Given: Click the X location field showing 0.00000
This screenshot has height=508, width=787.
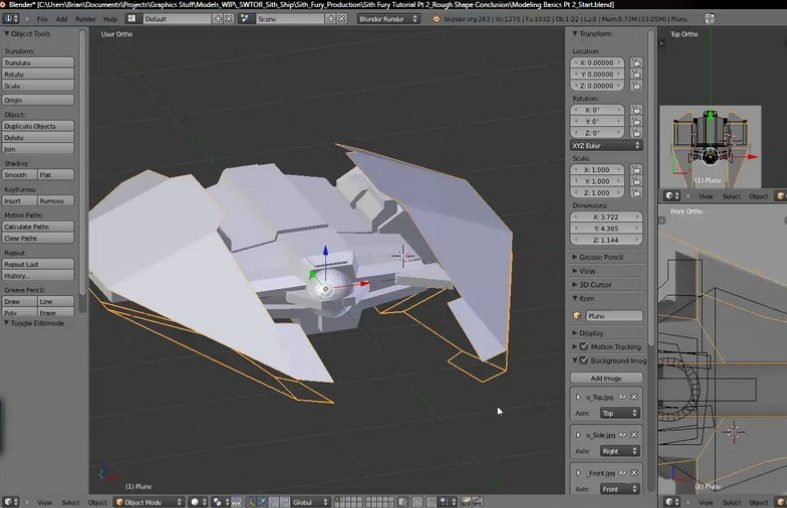Looking at the screenshot, I should coord(597,63).
